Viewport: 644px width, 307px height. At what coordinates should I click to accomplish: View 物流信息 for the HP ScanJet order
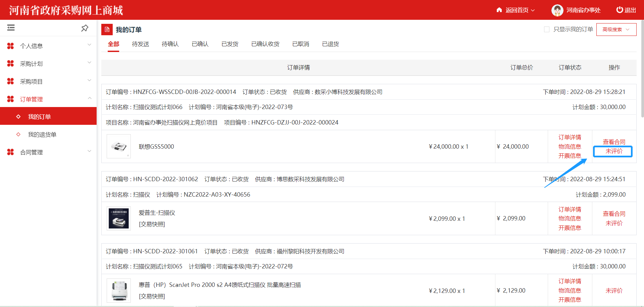(570, 291)
